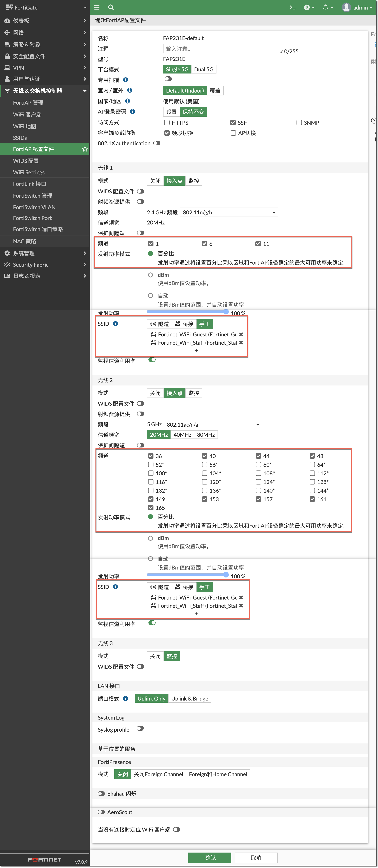
Task: Click the help question mark icon
Action: coord(307,7)
